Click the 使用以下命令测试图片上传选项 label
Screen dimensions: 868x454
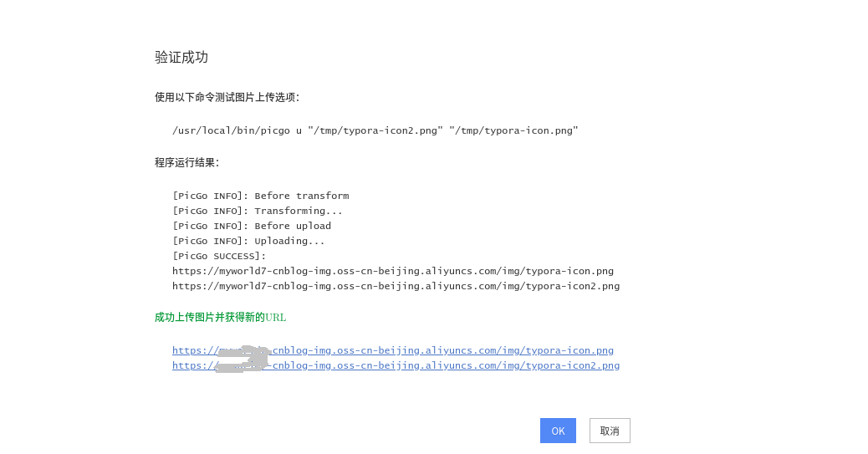pyautogui.click(x=227, y=98)
